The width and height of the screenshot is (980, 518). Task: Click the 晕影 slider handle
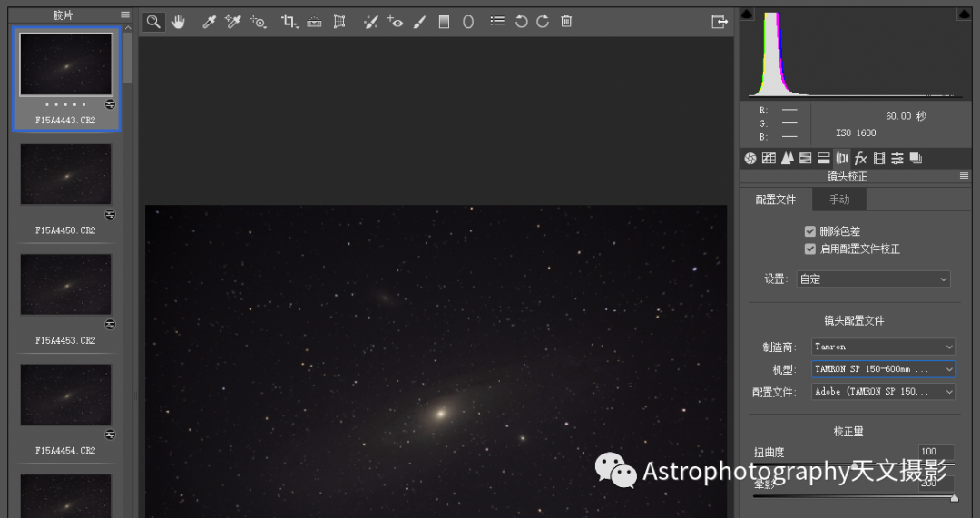[x=955, y=498]
